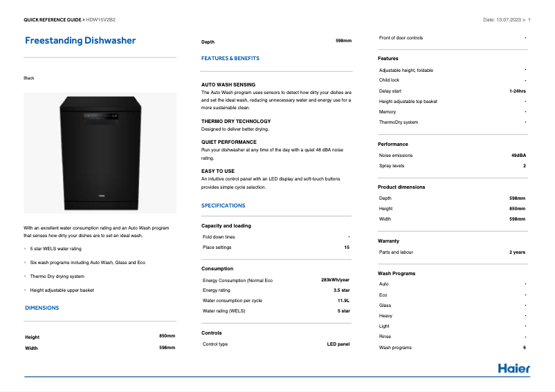This screenshot has width=555, height=392.
Task: Select the Delay start 1-24hrs value
Action: click(517, 91)
